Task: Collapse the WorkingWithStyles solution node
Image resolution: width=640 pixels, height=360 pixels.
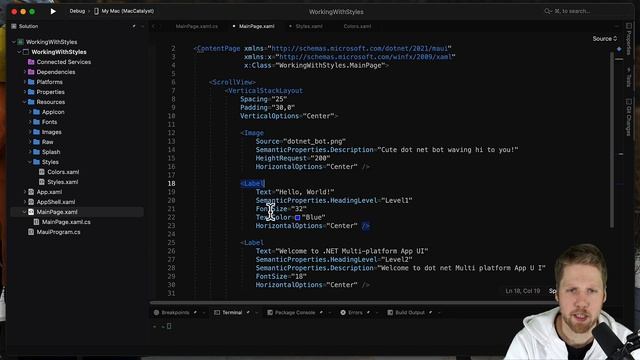Action: tap(13, 42)
